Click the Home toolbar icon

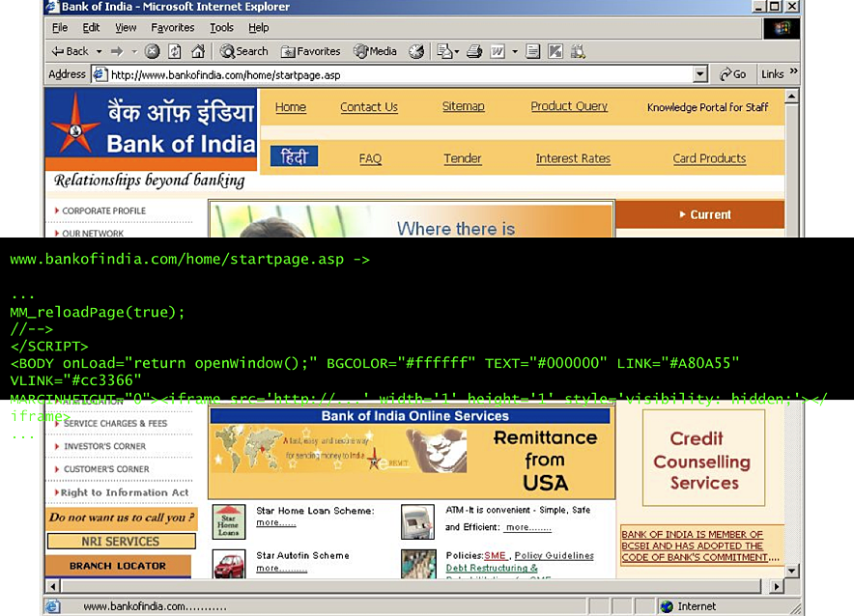(x=198, y=51)
